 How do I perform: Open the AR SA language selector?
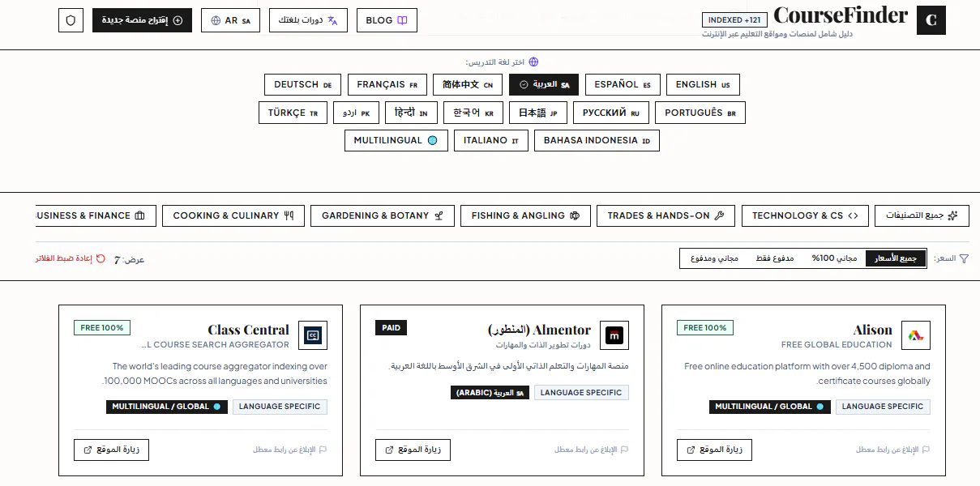tap(231, 20)
